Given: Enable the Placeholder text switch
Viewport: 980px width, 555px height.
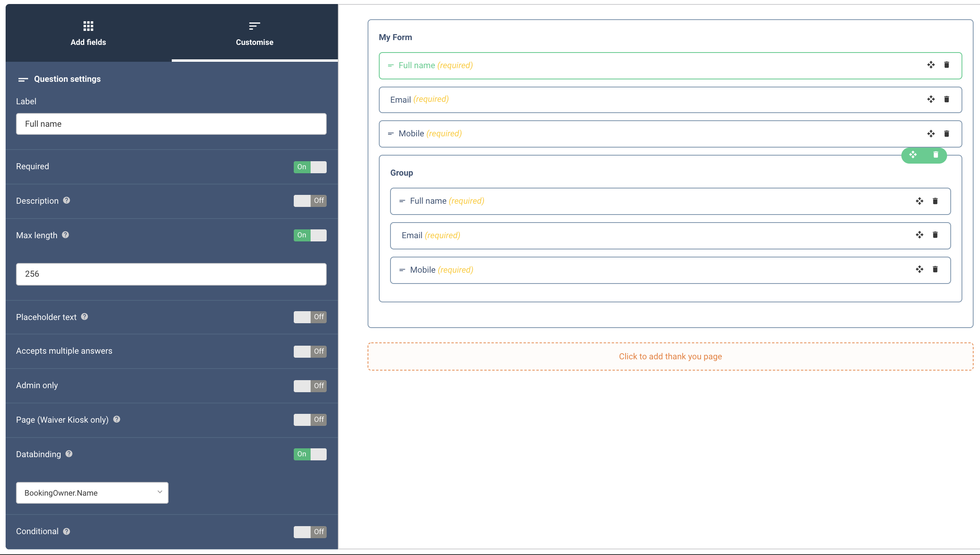Looking at the screenshot, I should (x=310, y=317).
